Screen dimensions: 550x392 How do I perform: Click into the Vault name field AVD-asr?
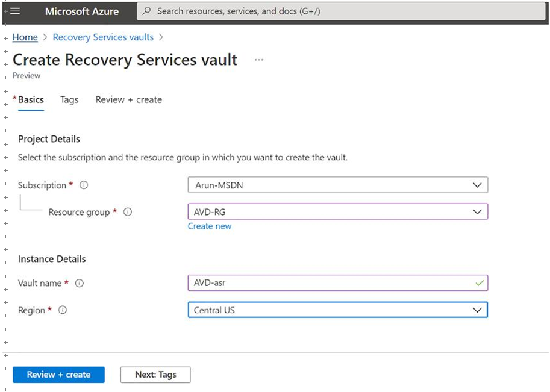pyautogui.click(x=338, y=283)
